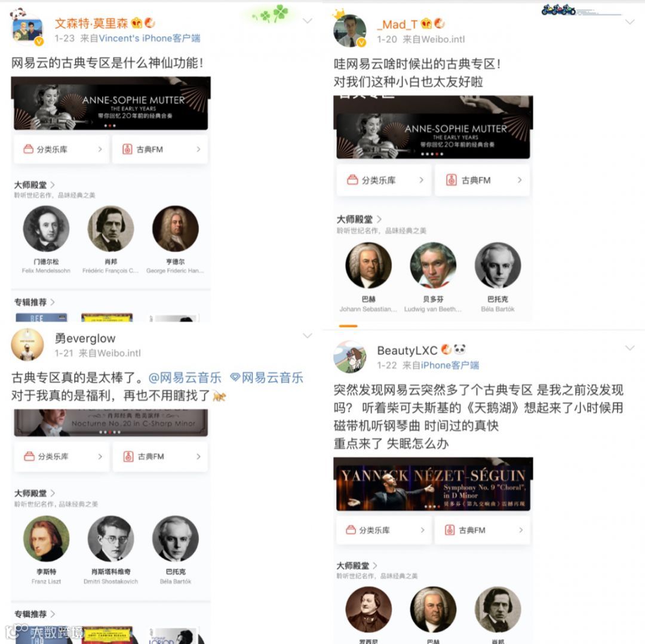The image size is (645, 644).
Task: Open 文森特·莫里森's profile avatar
Action: (x=27, y=30)
